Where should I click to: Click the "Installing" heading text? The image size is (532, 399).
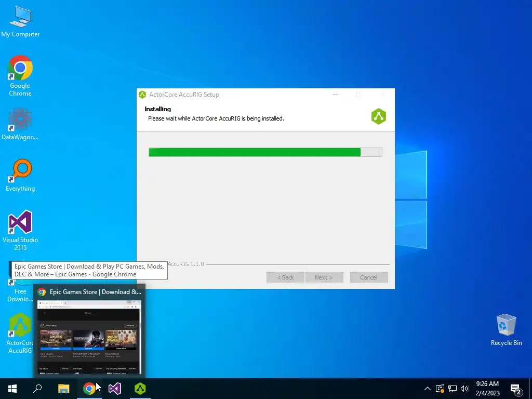point(158,109)
